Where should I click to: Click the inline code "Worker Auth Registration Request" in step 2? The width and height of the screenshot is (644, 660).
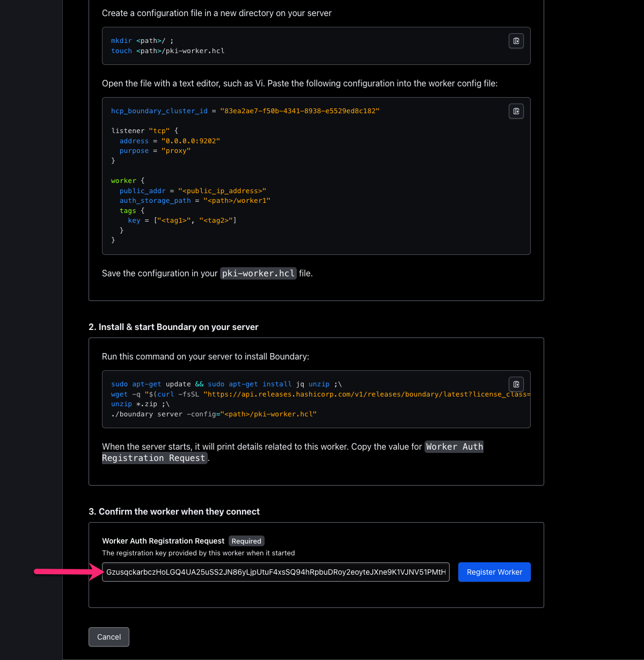pyautogui.click(x=292, y=452)
